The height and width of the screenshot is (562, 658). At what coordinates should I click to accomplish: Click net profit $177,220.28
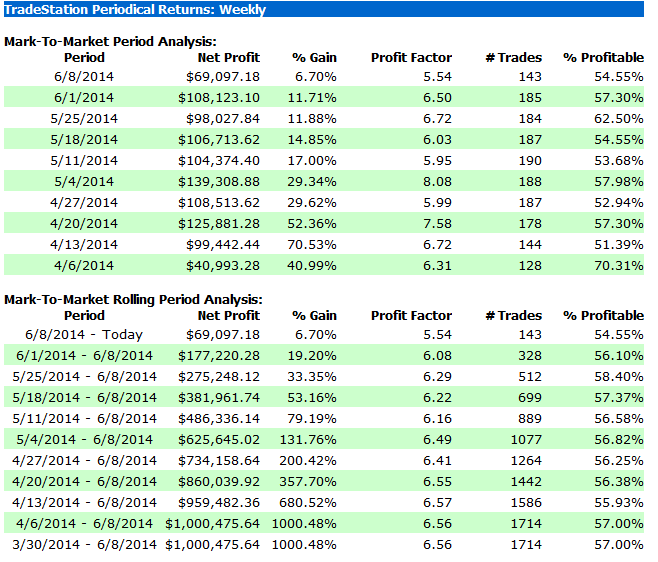point(219,356)
